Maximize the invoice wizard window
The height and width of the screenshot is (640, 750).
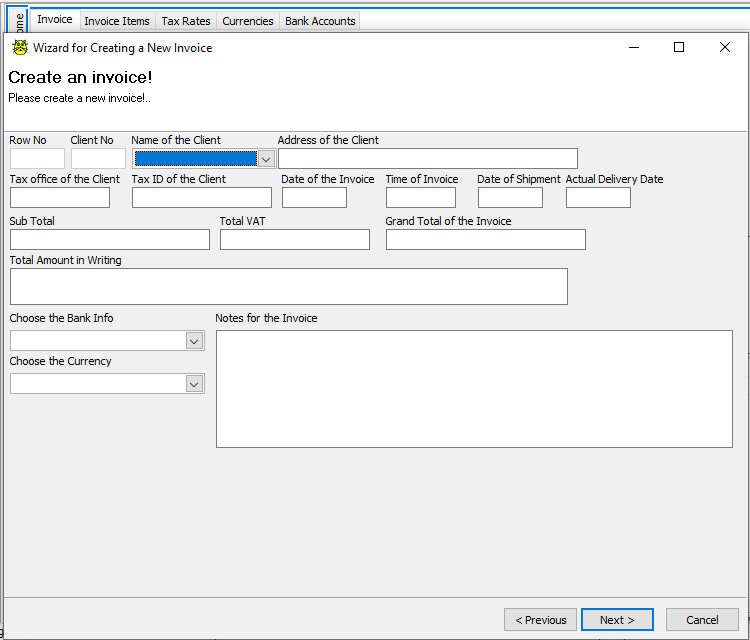click(x=679, y=47)
